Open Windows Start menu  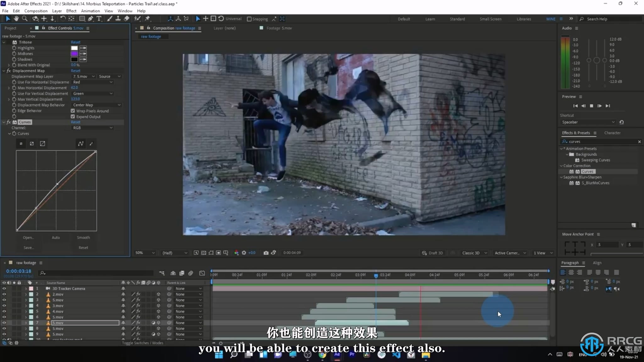[219, 355]
